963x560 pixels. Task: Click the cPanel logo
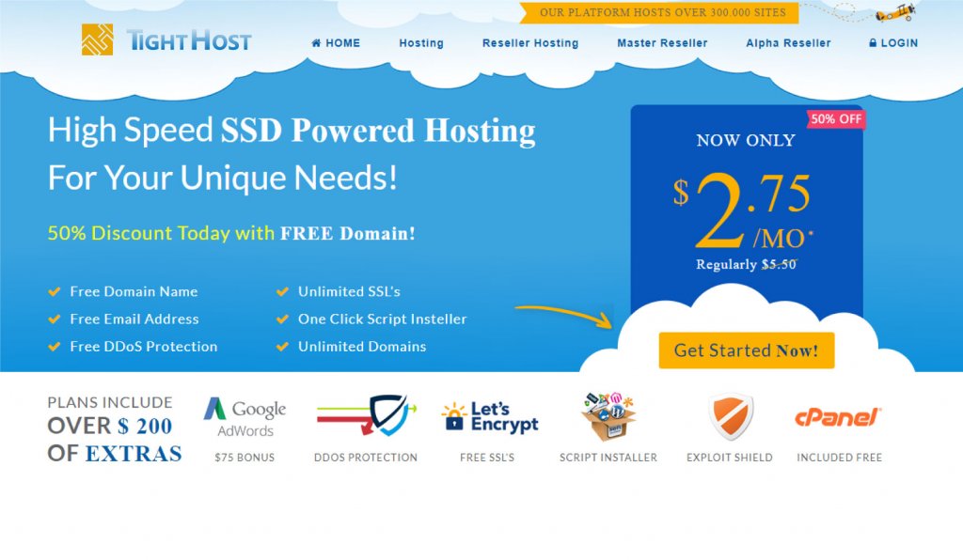tap(838, 417)
